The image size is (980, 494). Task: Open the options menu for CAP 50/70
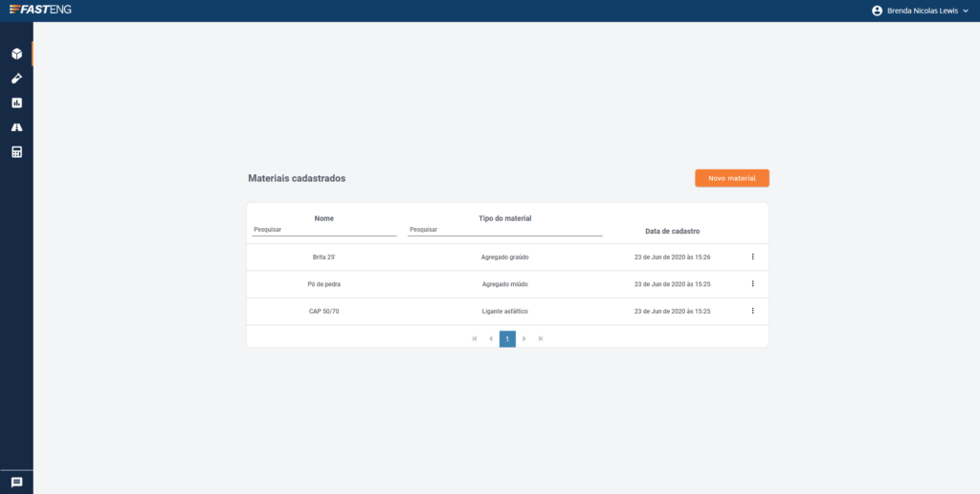(x=753, y=311)
